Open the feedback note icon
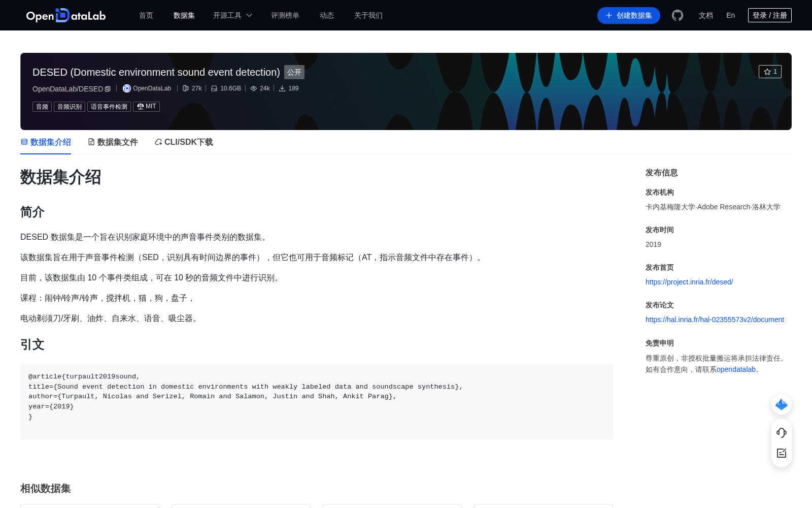 782,453
